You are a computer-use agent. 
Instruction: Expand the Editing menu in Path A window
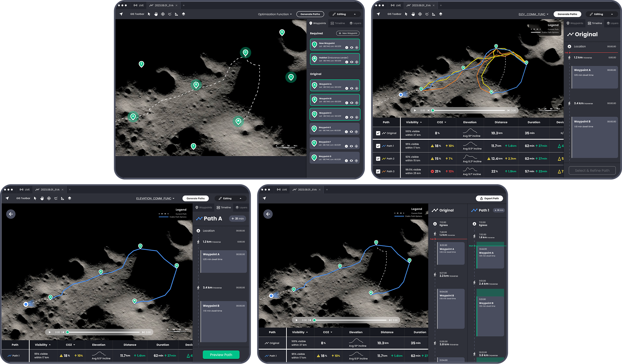(230, 199)
